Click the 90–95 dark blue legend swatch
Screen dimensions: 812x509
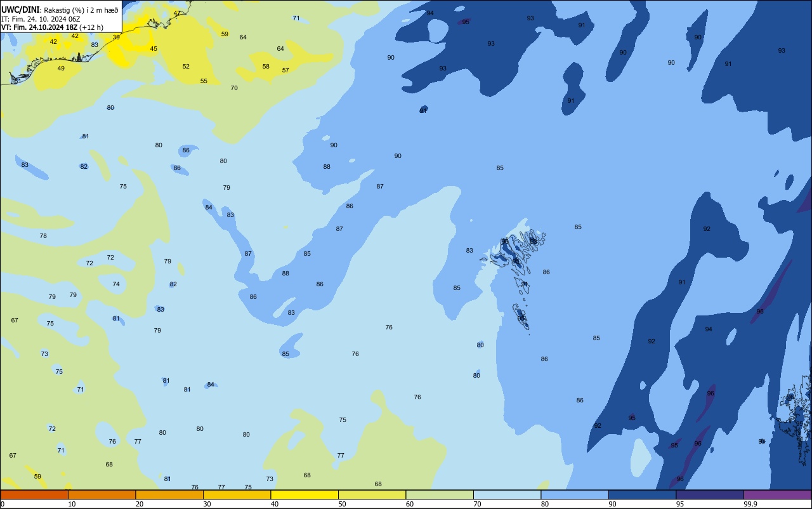[643, 494]
